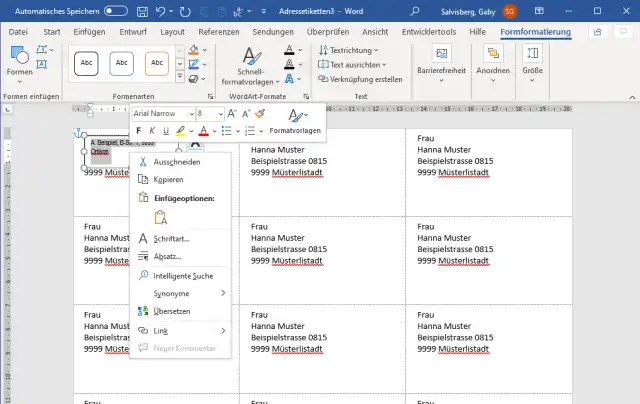
Task: Click the format painter brush icon
Action: [260, 114]
